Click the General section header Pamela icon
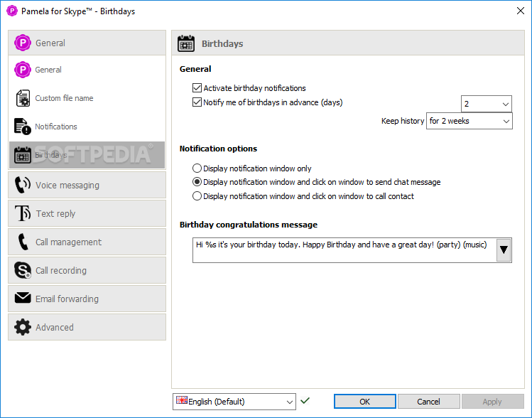 (x=23, y=43)
